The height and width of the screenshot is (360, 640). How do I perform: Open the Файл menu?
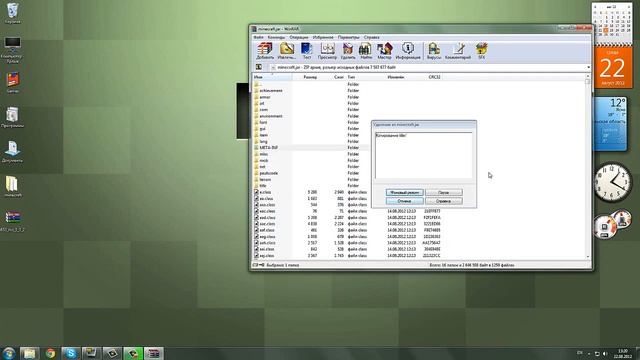pyautogui.click(x=258, y=37)
